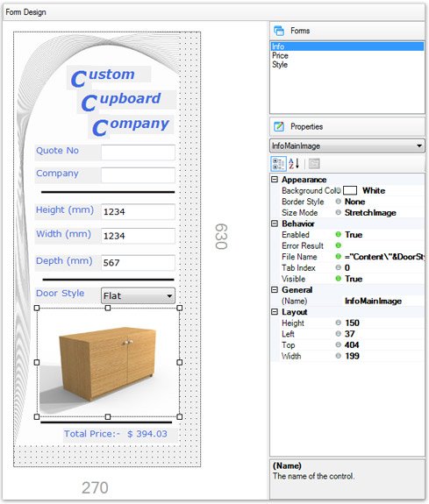Click the green indicator next to Visible

coord(339,279)
